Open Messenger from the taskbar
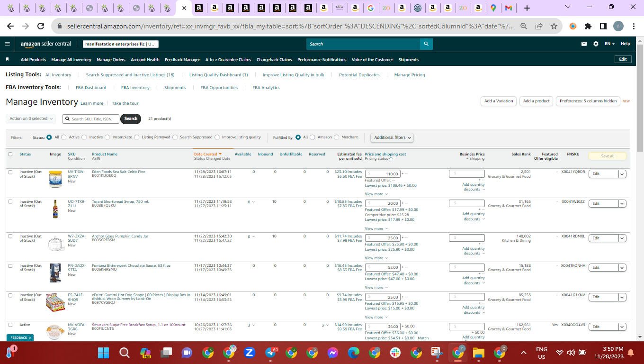Viewport: 644px width, 364px height. pos(333,353)
